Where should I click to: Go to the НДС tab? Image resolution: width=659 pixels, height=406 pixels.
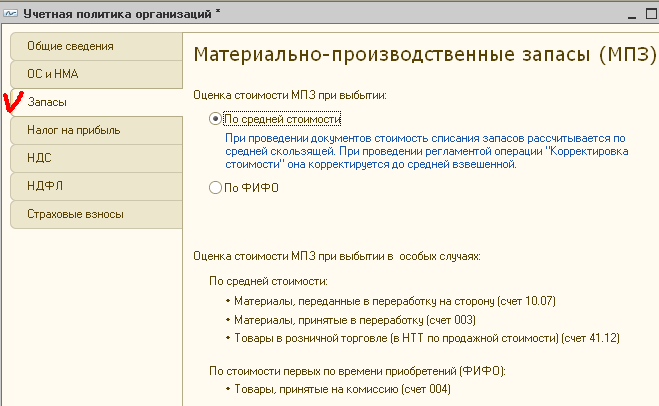(x=97, y=158)
